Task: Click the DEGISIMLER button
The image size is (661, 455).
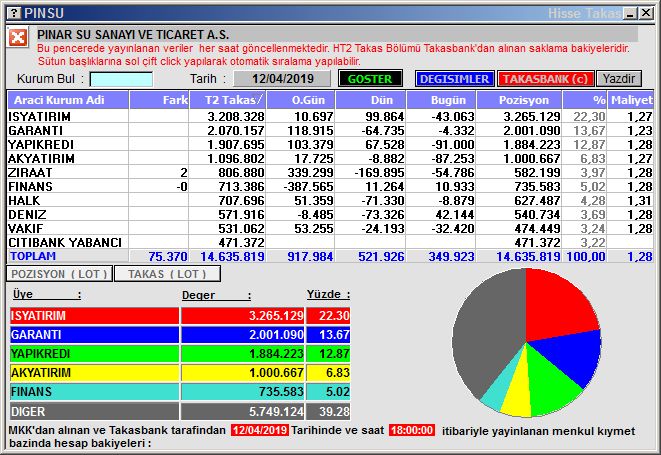Action: 454,79
